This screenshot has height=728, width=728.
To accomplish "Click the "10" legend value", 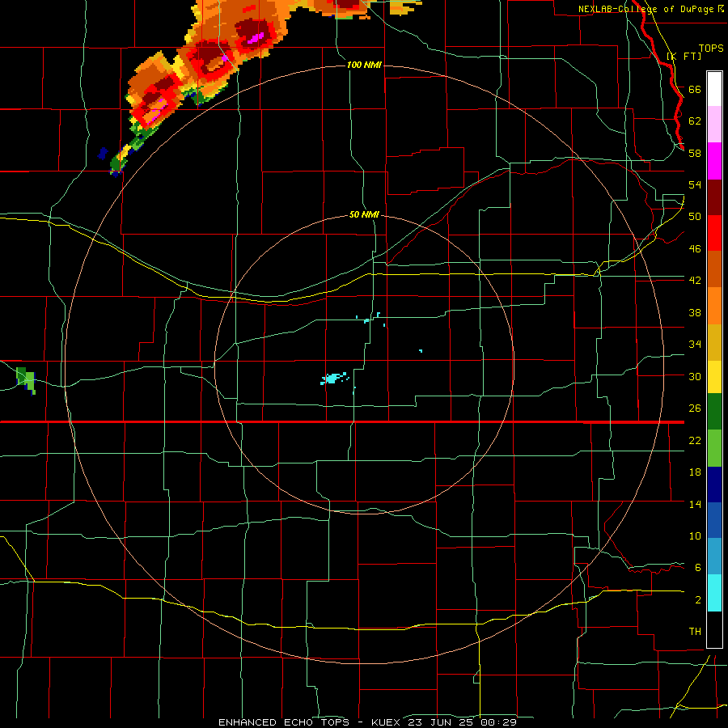I will (x=695, y=536).
